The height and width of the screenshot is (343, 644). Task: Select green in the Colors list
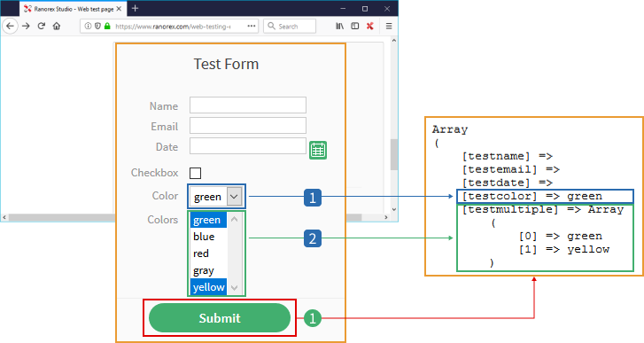[208, 220]
